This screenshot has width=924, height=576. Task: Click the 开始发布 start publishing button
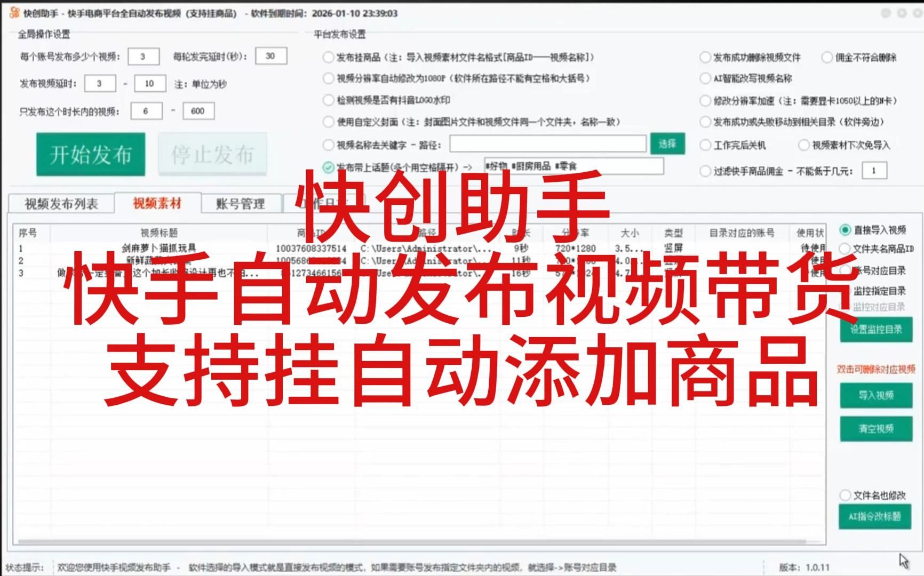[x=91, y=154]
